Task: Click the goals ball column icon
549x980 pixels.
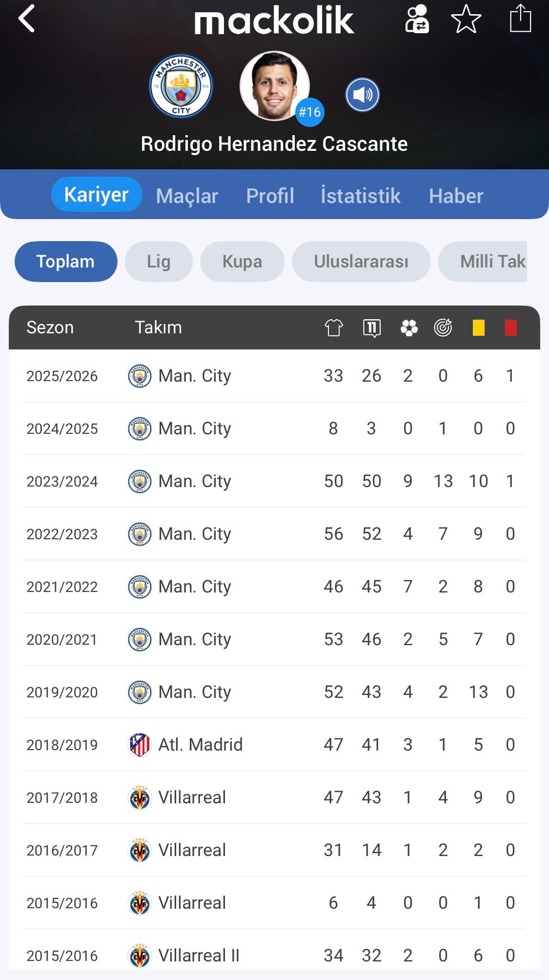Action: click(409, 327)
